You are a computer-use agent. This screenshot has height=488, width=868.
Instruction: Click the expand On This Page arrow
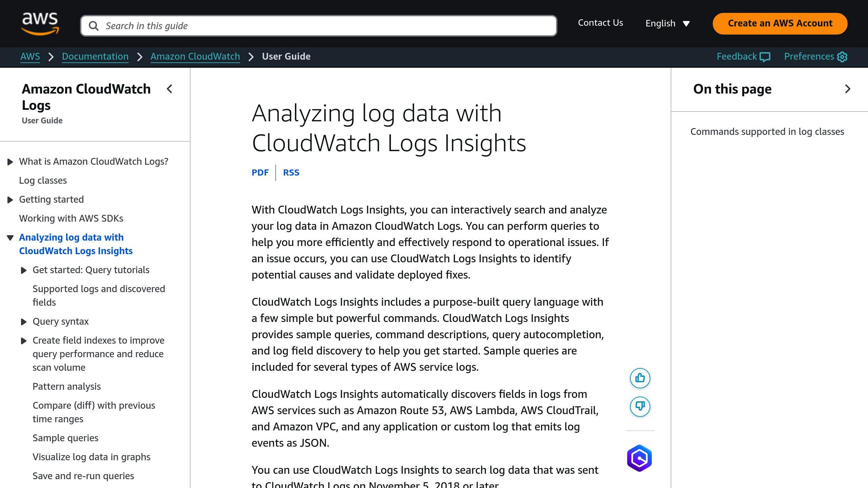[848, 89]
